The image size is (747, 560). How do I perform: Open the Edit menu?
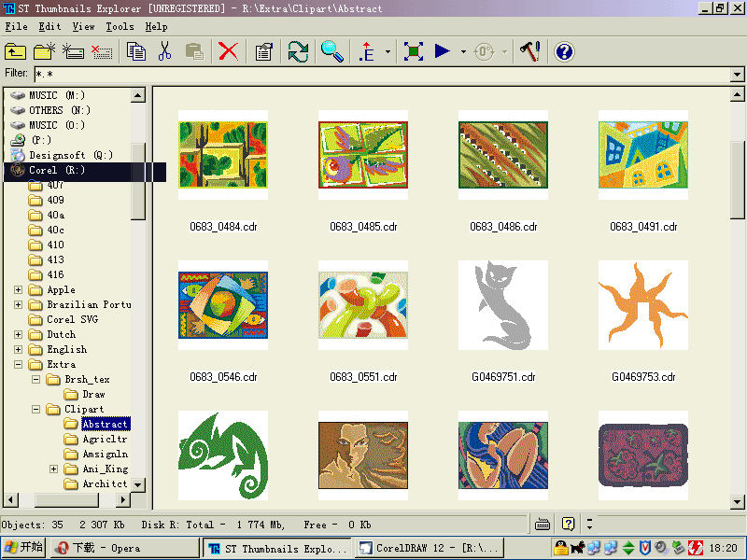point(49,27)
